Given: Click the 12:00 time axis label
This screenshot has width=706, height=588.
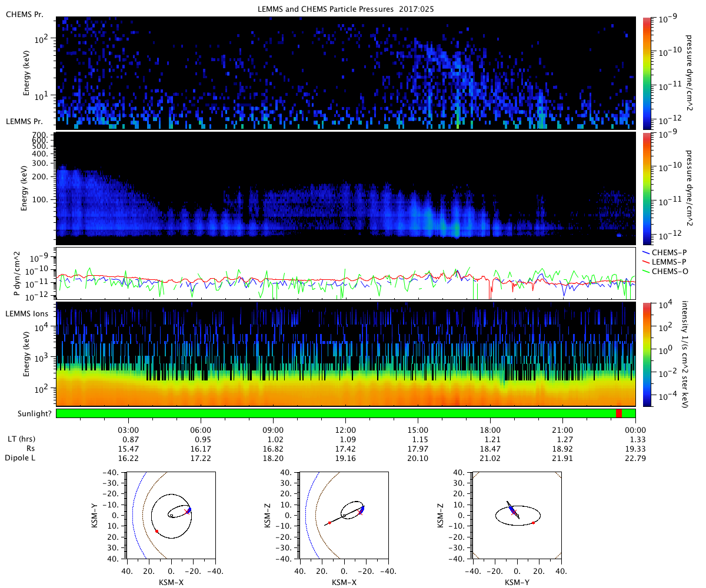Looking at the screenshot, I should click(x=345, y=430).
